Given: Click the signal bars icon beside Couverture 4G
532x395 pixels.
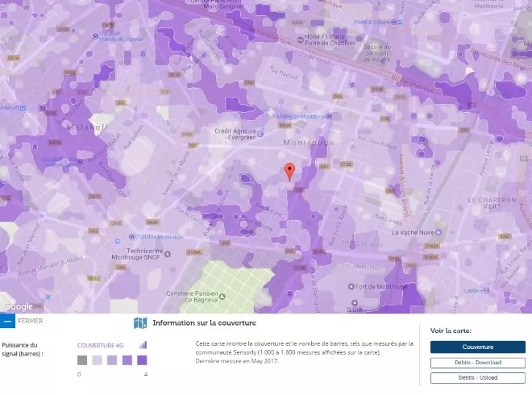Looking at the screenshot, I should pyautogui.click(x=143, y=345).
